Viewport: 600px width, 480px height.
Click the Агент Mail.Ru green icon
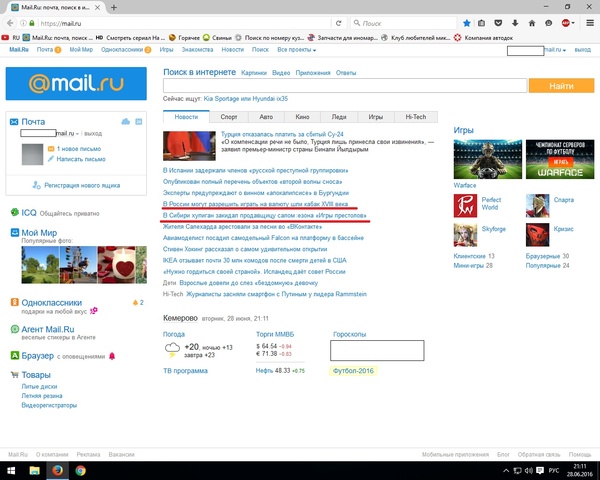(15, 329)
